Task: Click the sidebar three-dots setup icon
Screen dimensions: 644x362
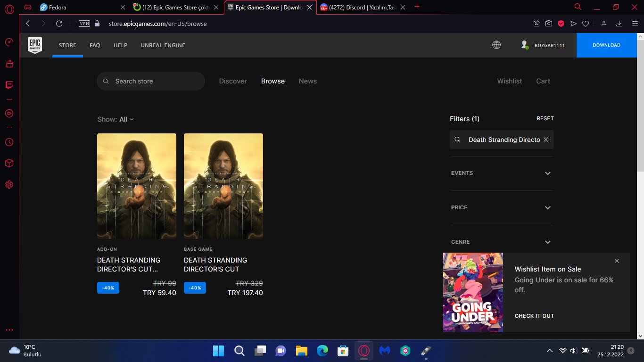Action: [9, 330]
